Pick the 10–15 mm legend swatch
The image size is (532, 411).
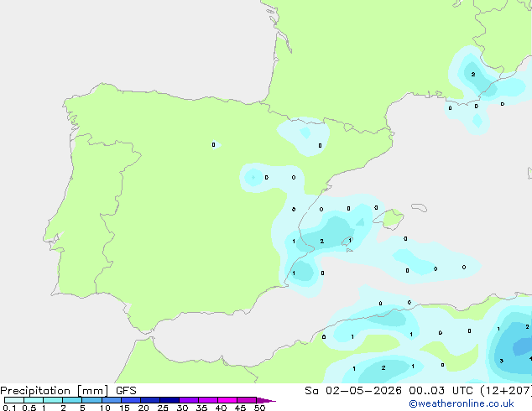[112, 400]
